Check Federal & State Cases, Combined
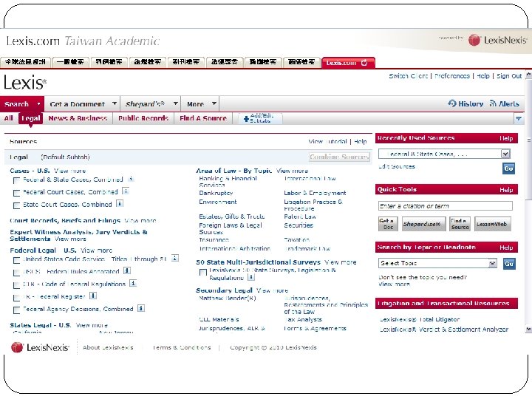The width and height of the screenshot is (532, 399). pyautogui.click(x=16, y=180)
